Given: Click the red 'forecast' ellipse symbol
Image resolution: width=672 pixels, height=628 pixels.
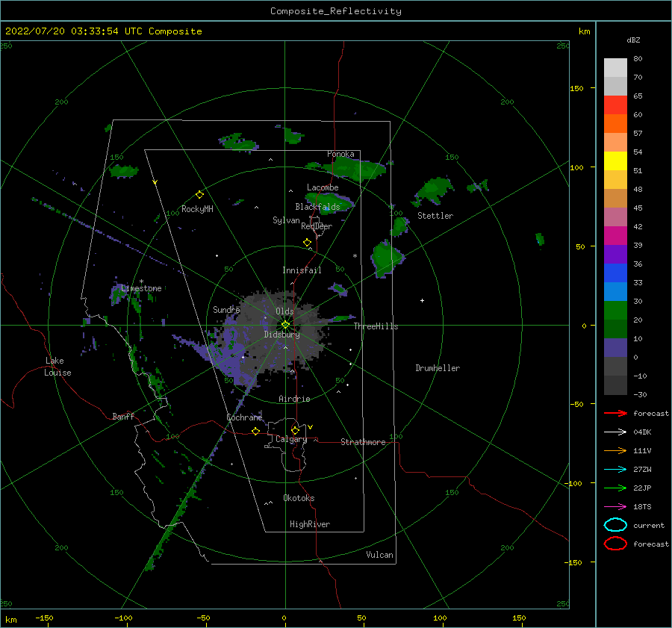Looking at the screenshot, I should tap(615, 544).
